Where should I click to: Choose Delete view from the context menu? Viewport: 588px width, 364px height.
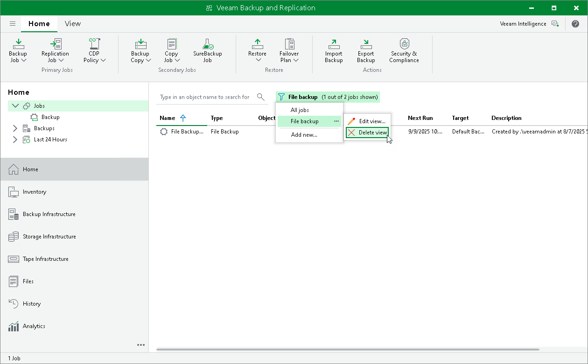coord(367,133)
